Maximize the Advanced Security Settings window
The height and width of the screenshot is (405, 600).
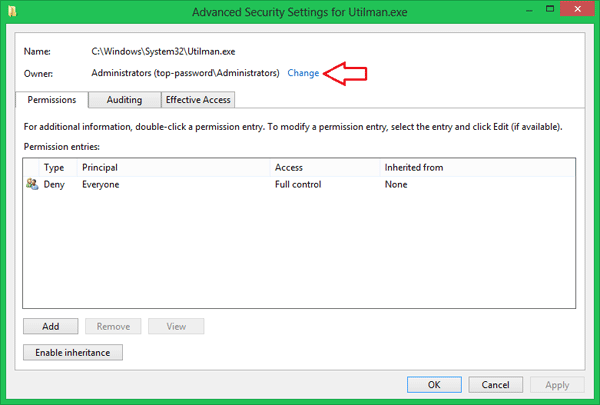pyautogui.click(x=550, y=8)
